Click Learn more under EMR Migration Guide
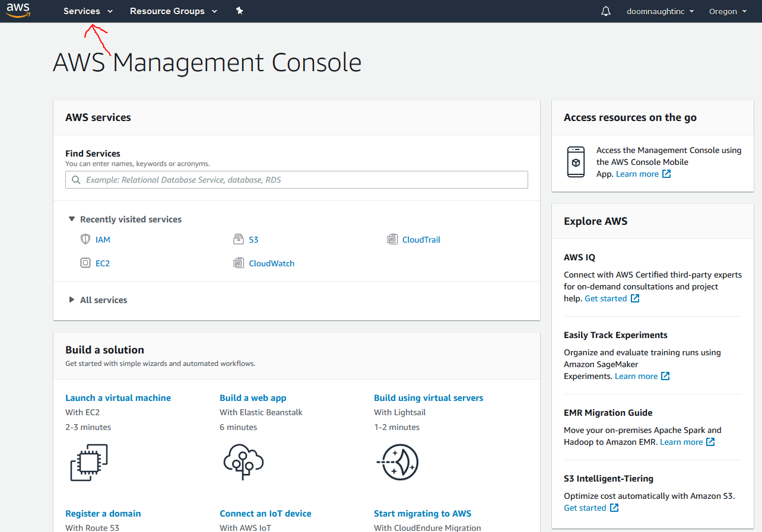The image size is (762, 532). [681, 442]
